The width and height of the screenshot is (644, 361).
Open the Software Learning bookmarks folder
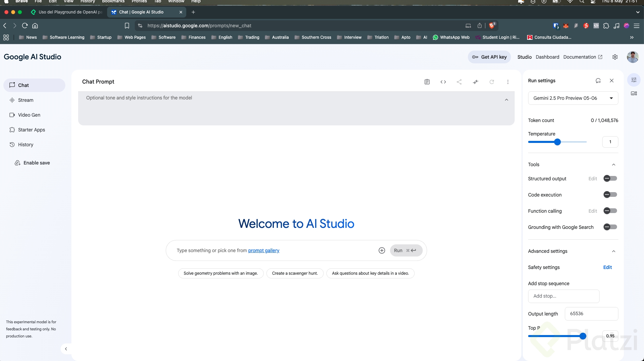(64, 37)
